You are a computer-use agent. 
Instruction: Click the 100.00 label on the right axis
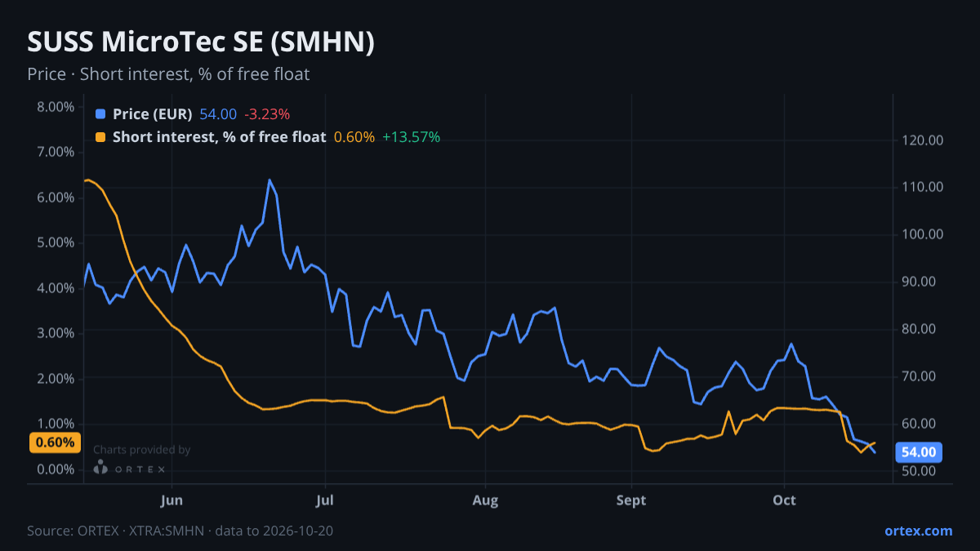[922, 234]
